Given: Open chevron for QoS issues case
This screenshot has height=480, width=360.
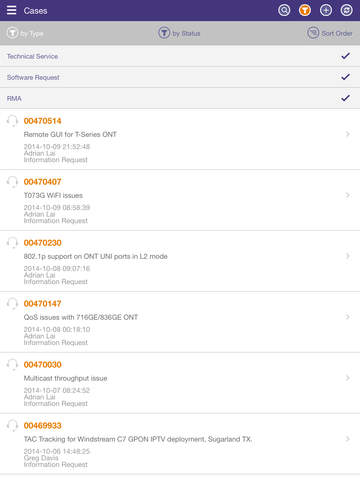Looking at the screenshot, I should 348,317.
